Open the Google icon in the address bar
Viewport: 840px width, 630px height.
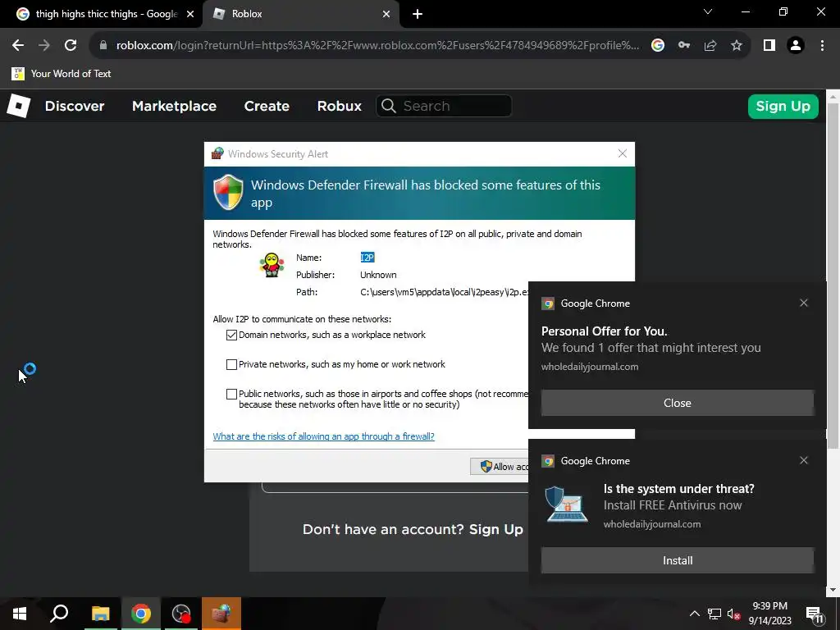(x=658, y=46)
